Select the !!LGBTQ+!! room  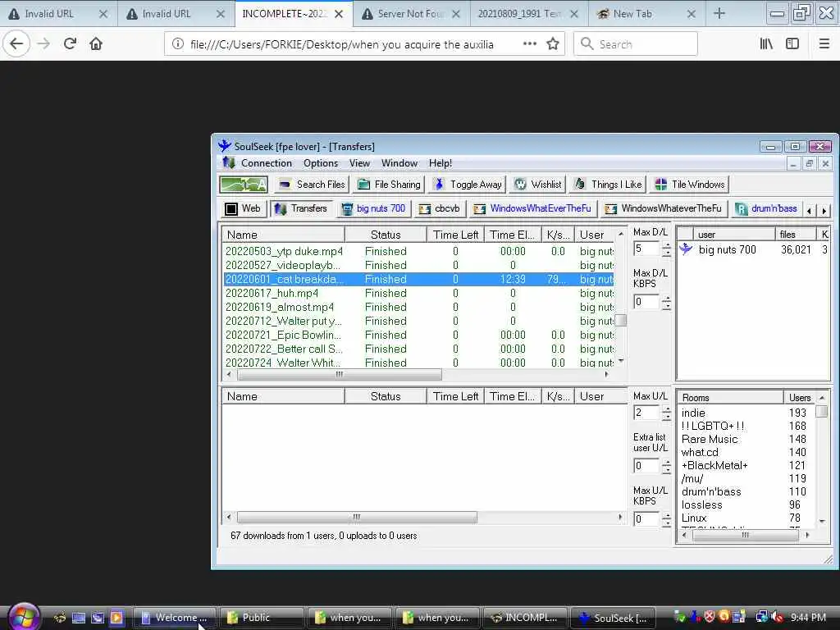tap(713, 426)
